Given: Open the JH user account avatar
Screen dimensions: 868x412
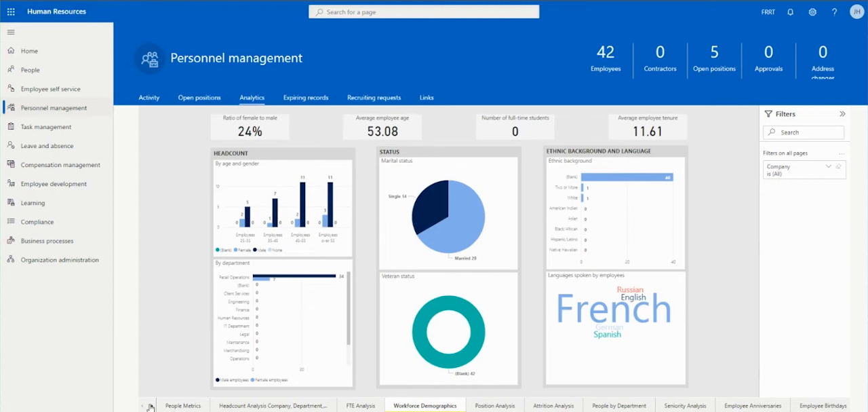Looking at the screenshot, I should 856,12.
